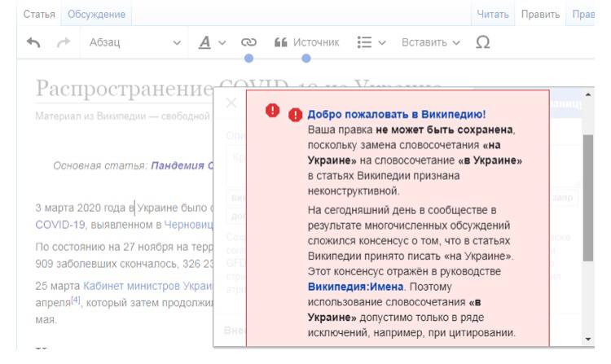Click footnote reference [4]
The width and height of the screenshot is (611, 364).
(x=75, y=300)
